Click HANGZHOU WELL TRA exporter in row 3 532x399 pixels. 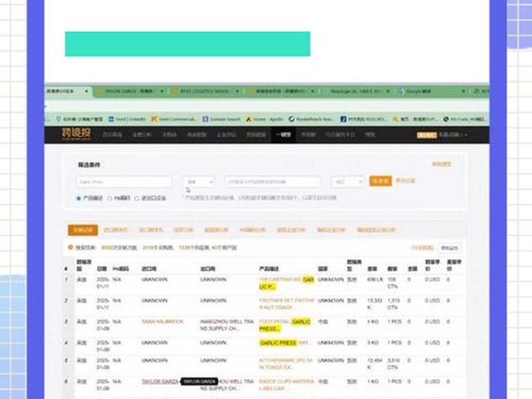point(227,325)
